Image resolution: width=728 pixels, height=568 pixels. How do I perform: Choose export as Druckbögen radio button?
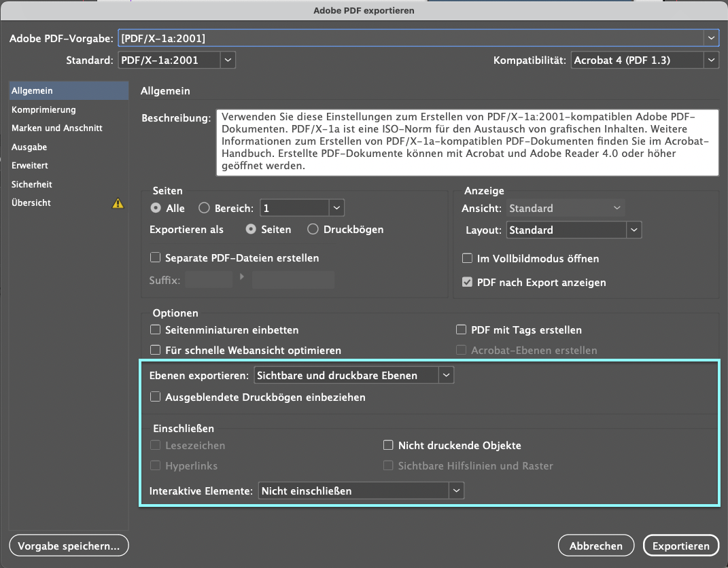pos(313,229)
